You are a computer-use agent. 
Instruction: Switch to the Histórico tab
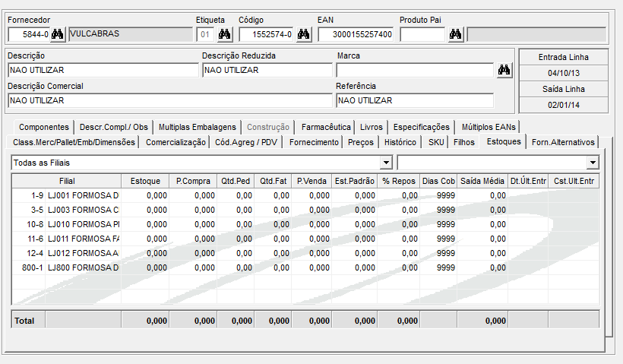coord(400,142)
